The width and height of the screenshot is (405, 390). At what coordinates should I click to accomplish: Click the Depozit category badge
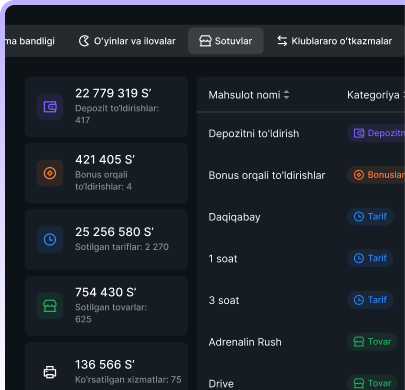(376, 133)
